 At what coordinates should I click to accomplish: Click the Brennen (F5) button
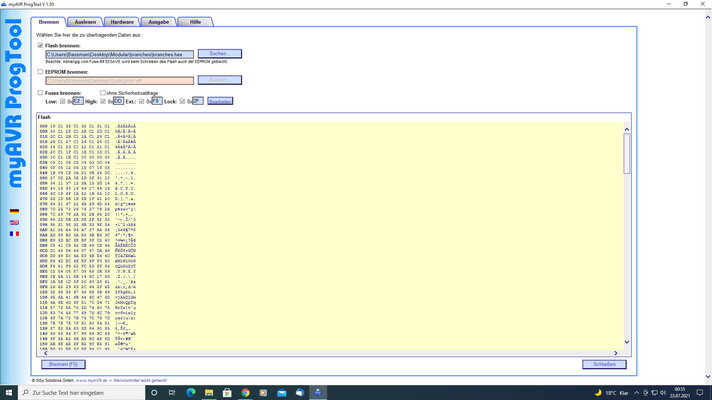pos(63,364)
